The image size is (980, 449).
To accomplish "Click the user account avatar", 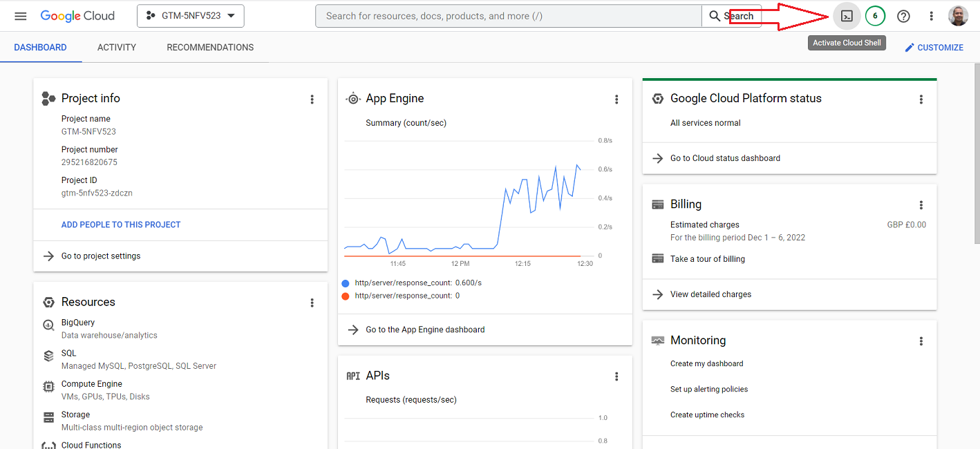I will [x=959, y=16].
